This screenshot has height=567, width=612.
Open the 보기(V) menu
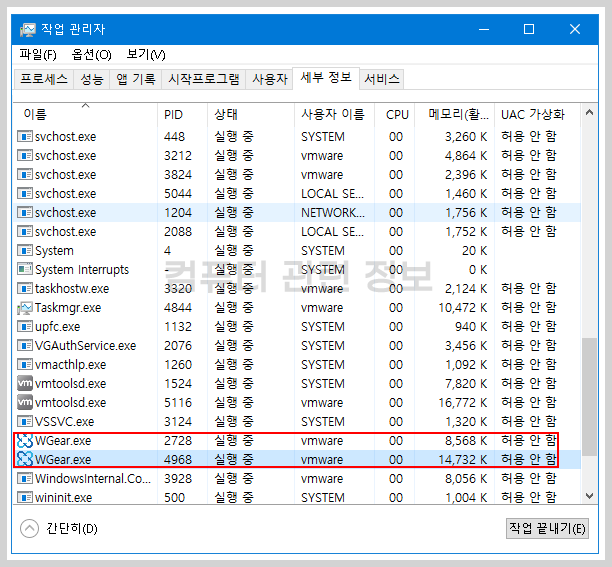[x=146, y=55]
